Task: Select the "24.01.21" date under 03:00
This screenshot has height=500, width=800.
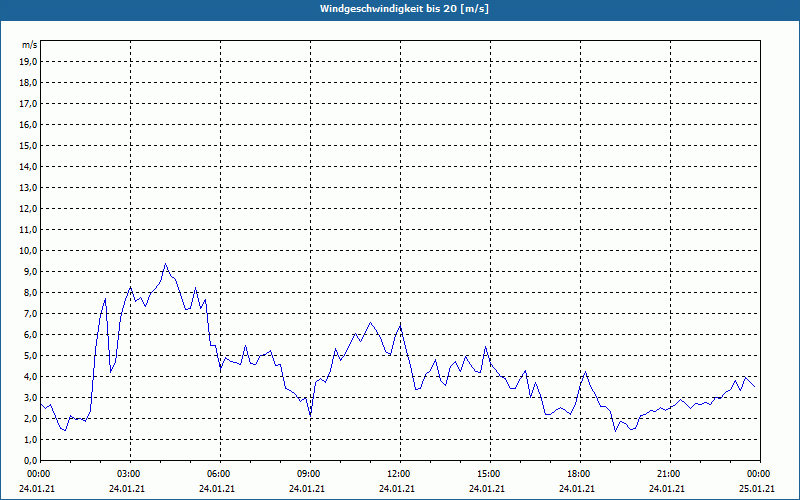Action: pyautogui.click(x=127, y=488)
